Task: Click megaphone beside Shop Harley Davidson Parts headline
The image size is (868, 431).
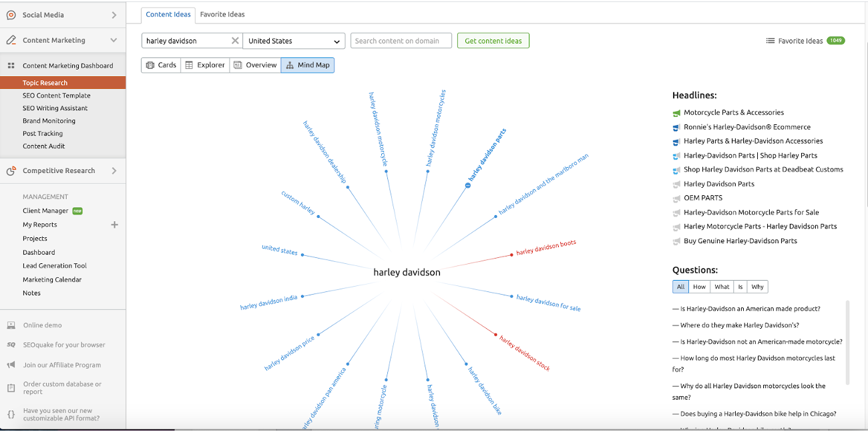Action: (x=676, y=170)
